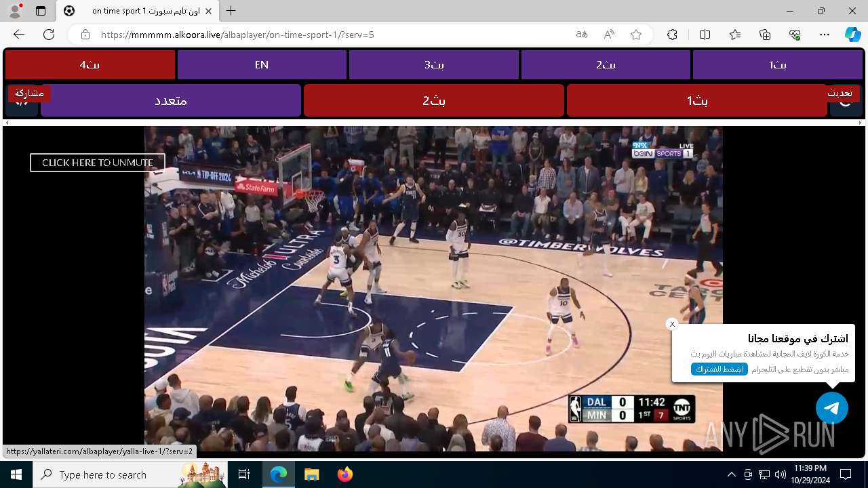
Task: Open Favorites list icon
Action: pos(735,35)
